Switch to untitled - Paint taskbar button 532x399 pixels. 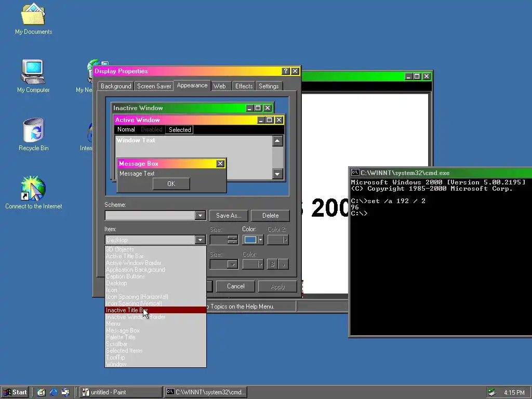[x=121, y=392]
